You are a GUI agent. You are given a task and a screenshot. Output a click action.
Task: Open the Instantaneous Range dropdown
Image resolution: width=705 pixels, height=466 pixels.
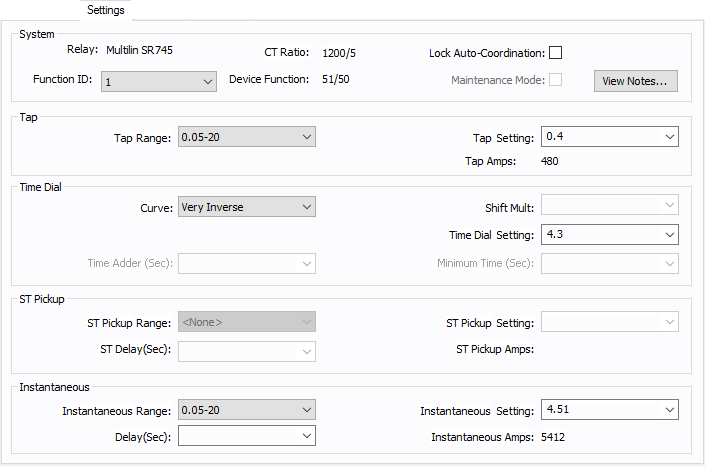(246, 409)
